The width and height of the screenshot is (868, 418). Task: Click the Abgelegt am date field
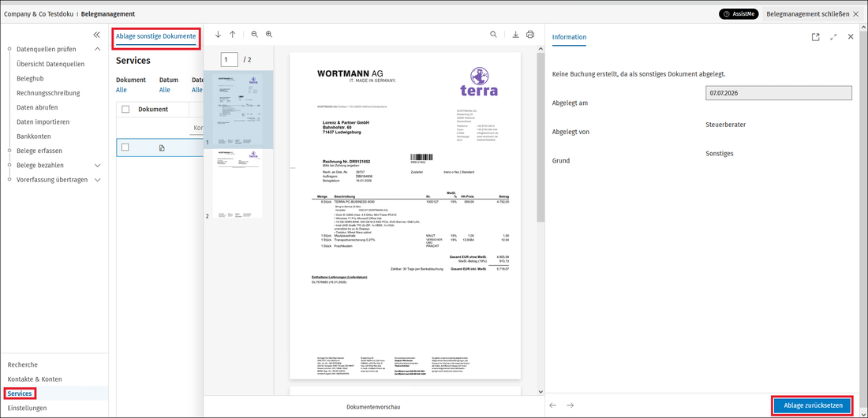point(779,93)
